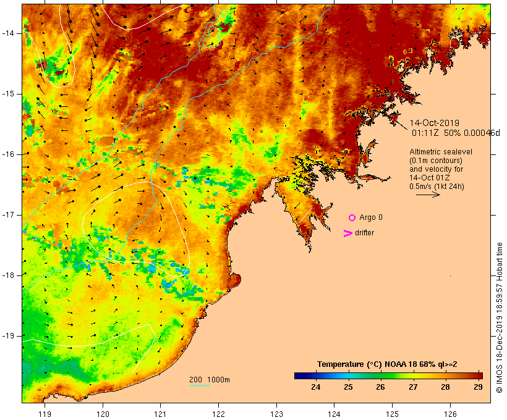Click the '200 1000m' depth label
507x420 pixels.
pos(210,380)
